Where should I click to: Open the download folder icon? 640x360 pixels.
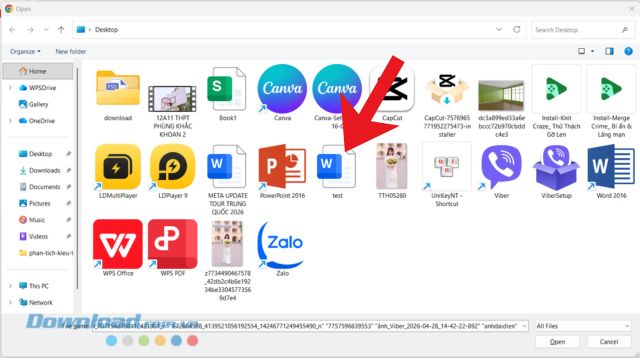click(x=118, y=89)
